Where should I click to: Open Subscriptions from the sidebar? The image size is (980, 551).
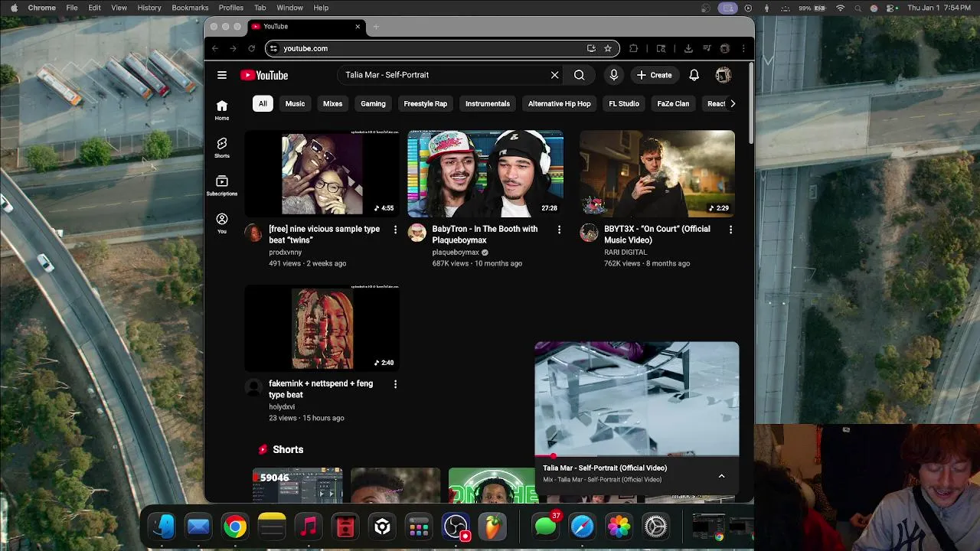tap(222, 185)
